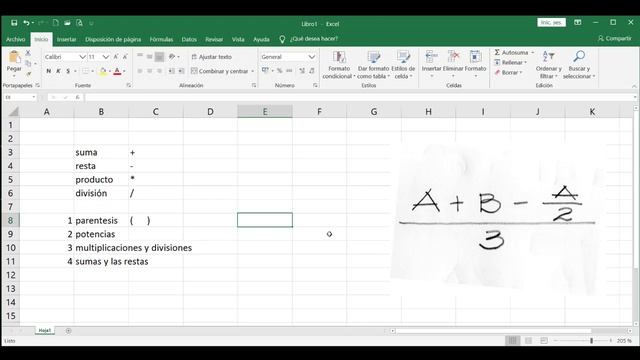The image size is (640, 360).
Task: Open the Fuente dialog launcher
Action: (x=129, y=85)
